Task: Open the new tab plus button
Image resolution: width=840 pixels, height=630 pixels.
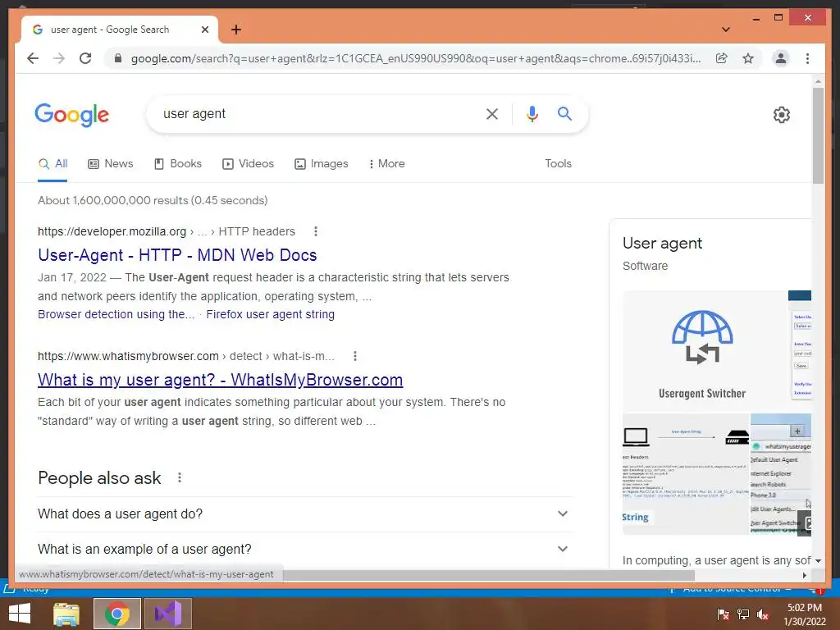Action: coord(236,30)
